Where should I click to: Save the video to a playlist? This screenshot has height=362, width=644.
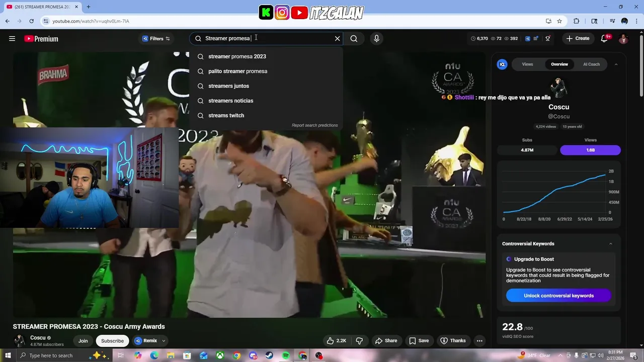click(x=419, y=341)
